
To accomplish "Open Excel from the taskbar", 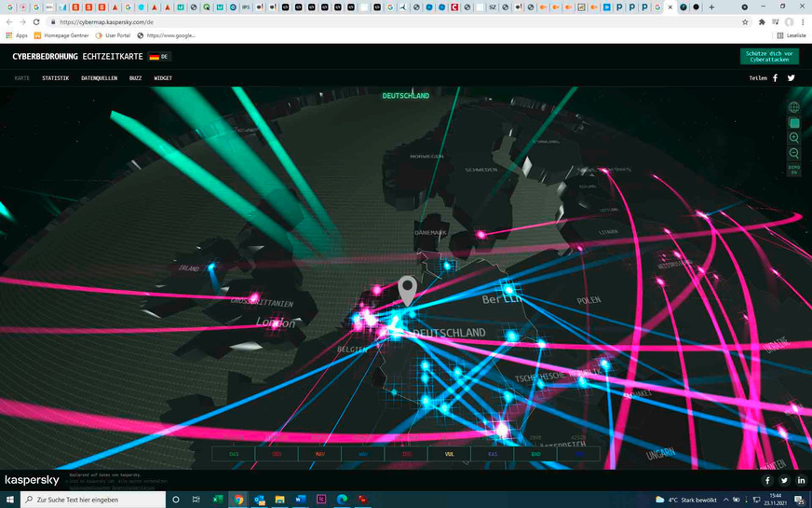I will coord(218,500).
